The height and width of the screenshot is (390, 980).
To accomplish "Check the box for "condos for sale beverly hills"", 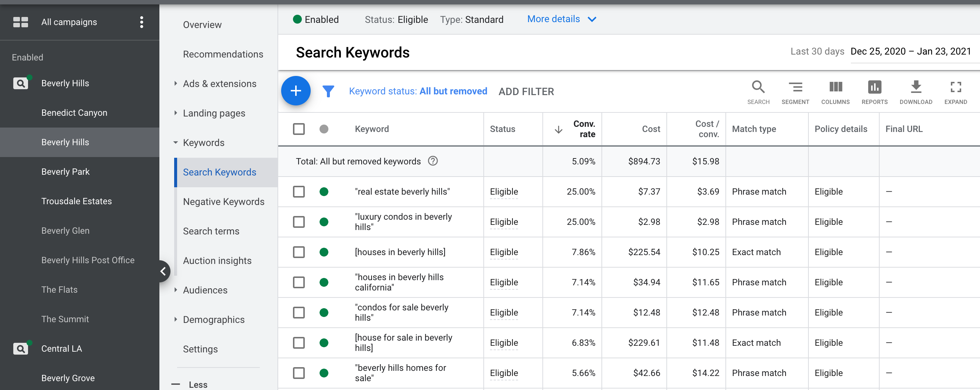I will pyautogui.click(x=299, y=313).
